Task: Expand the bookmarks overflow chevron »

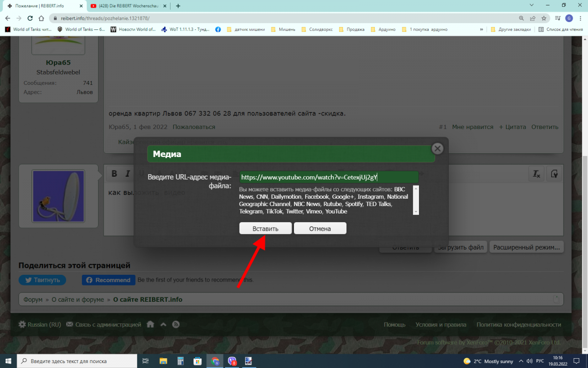Action: tap(482, 29)
